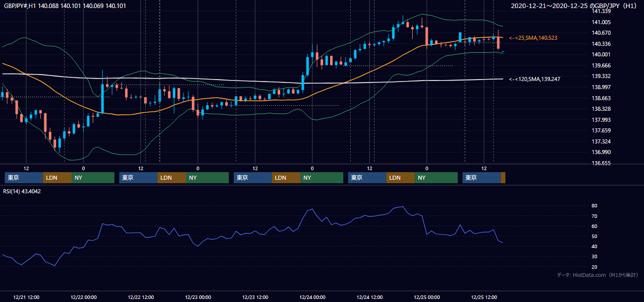Click the 140.336 price axis value
The height and width of the screenshot is (302, 644).
point(602,44)
